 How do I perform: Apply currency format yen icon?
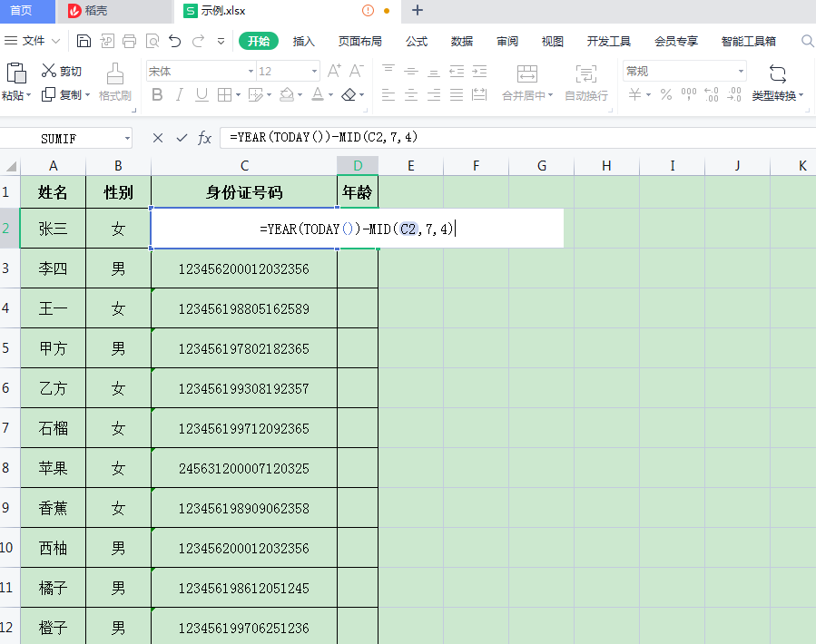pos(634,94)
